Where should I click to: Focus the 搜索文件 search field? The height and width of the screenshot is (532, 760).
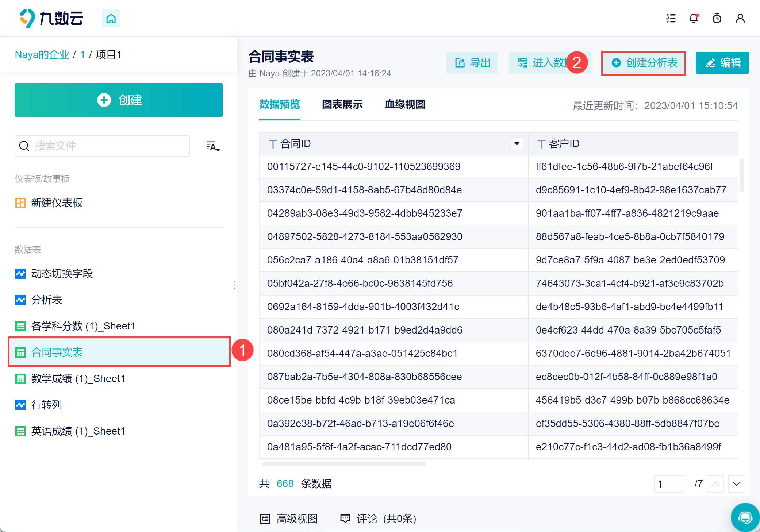click(102, 146)
